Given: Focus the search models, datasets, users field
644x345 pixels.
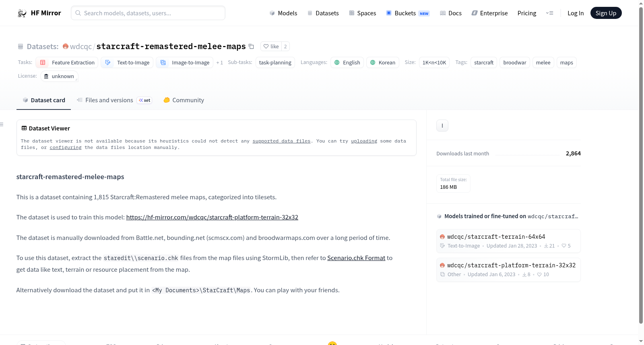Looking at the screenshot, I should click(148, 13).
